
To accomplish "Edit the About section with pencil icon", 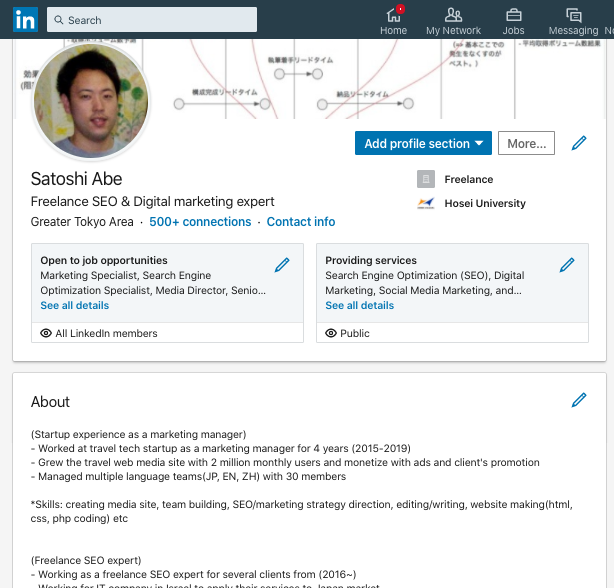I will pos(579,400).
